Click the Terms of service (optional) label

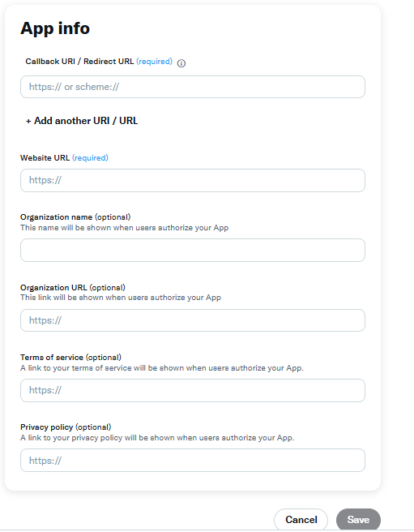point(70,358)
